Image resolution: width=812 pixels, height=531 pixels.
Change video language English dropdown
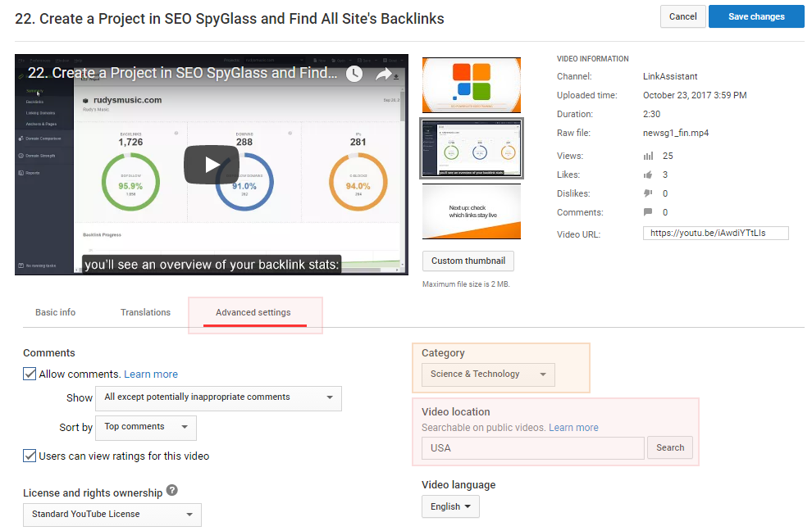450,506
